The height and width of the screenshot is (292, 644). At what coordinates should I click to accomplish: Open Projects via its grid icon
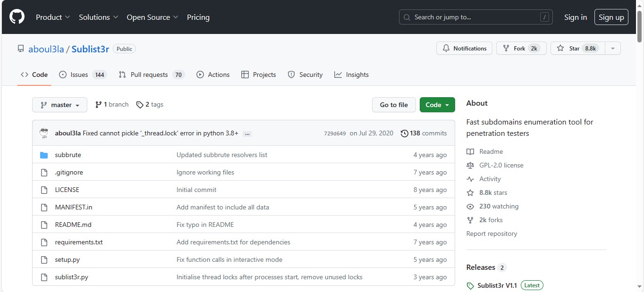[246, 75]
